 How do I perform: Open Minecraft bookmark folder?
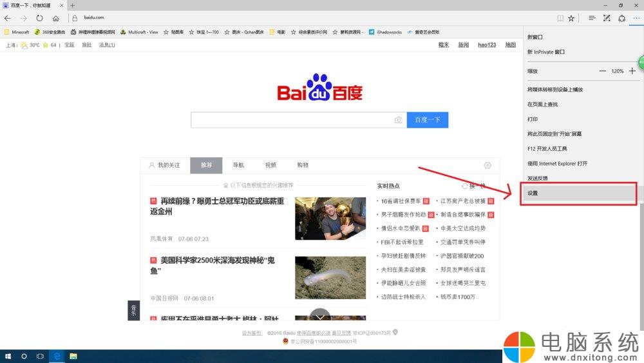[17, 32]
